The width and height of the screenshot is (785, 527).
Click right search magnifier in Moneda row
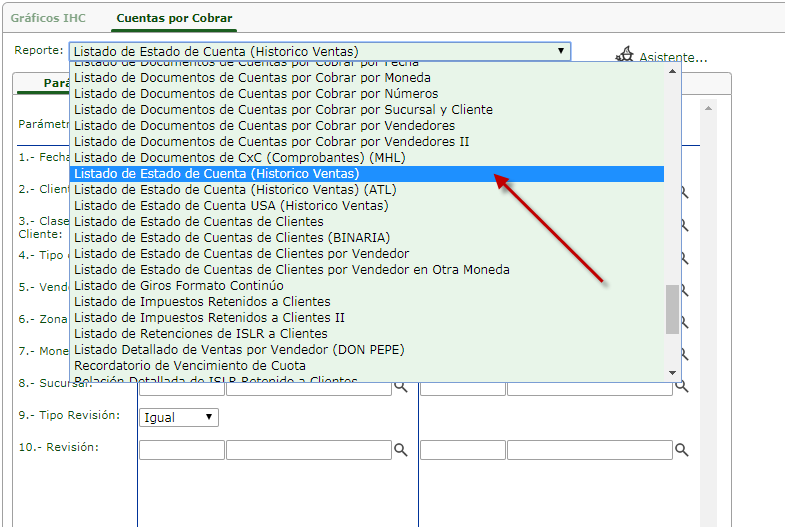(x=684, y=354)
